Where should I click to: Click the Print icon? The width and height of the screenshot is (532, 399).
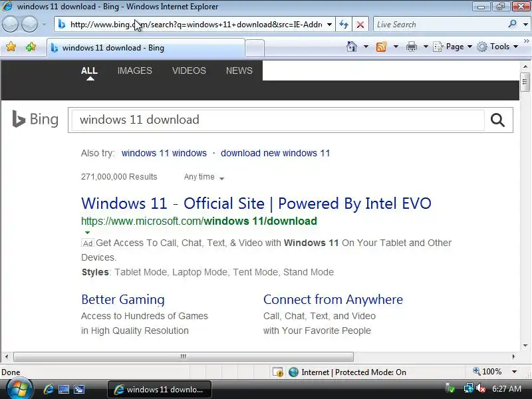412,47
